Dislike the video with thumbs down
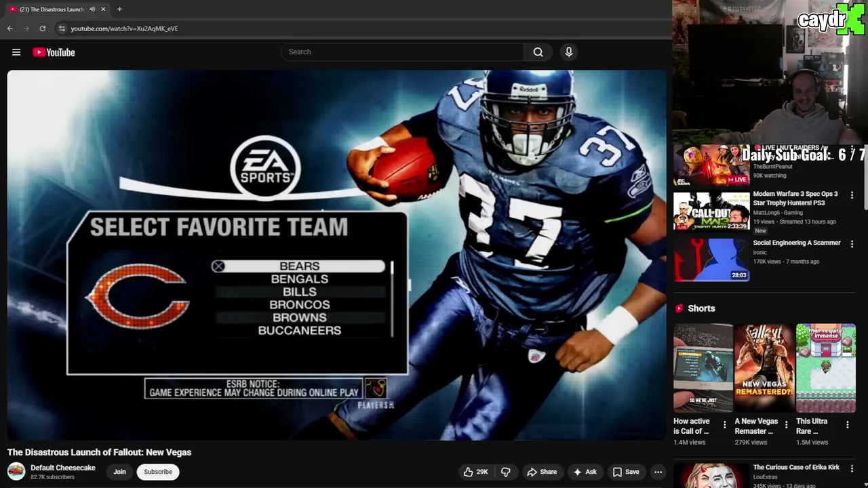 506,472
